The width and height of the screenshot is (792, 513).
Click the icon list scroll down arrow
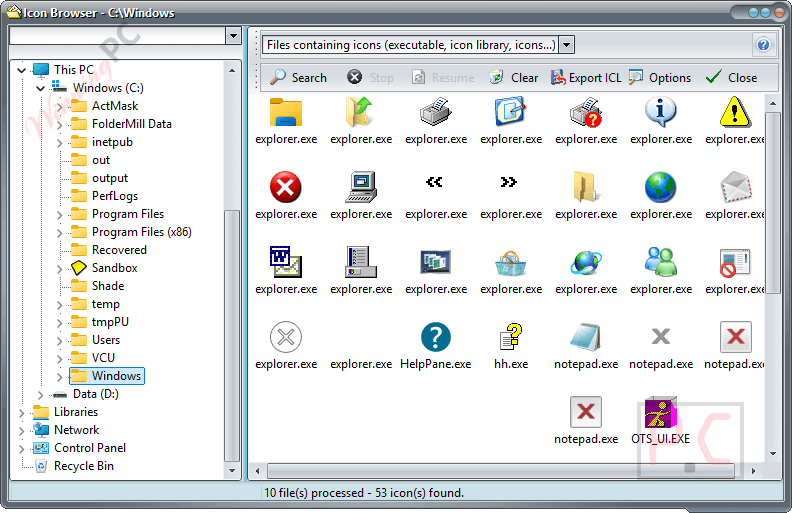coord(773,453)
